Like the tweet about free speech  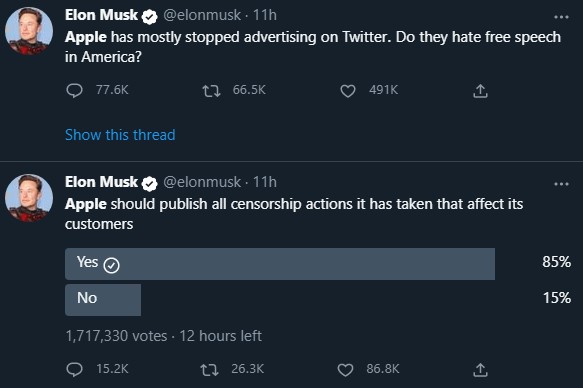pos(348,91)
